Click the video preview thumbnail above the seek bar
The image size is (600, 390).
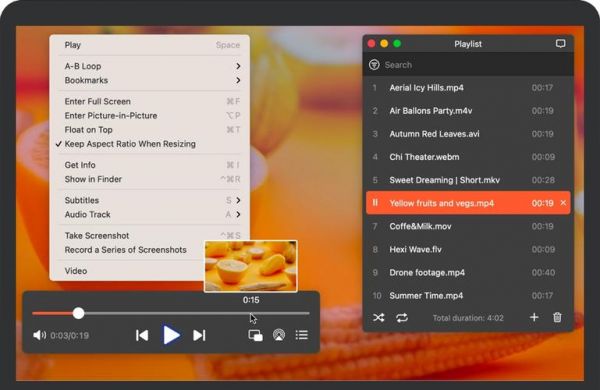[251, 266]
